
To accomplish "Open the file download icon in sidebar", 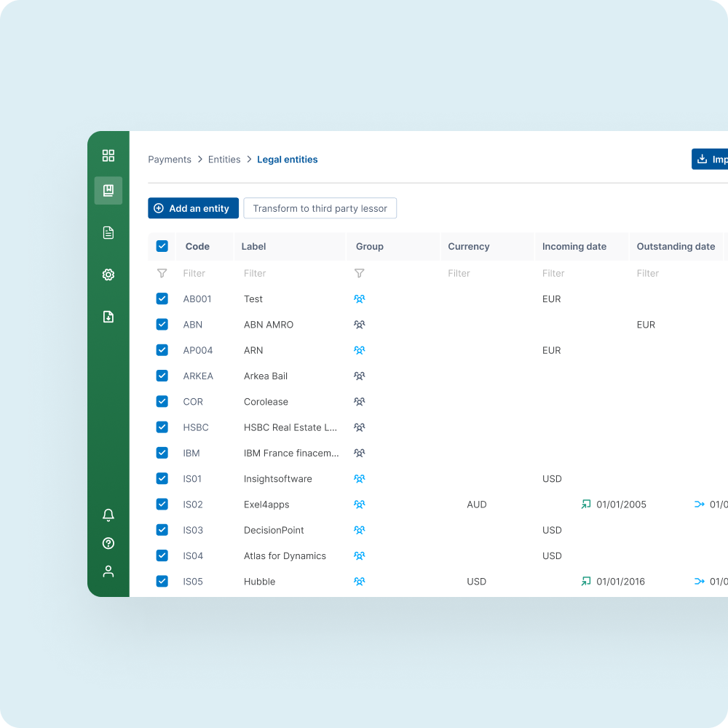I will [x=108, y=317].
